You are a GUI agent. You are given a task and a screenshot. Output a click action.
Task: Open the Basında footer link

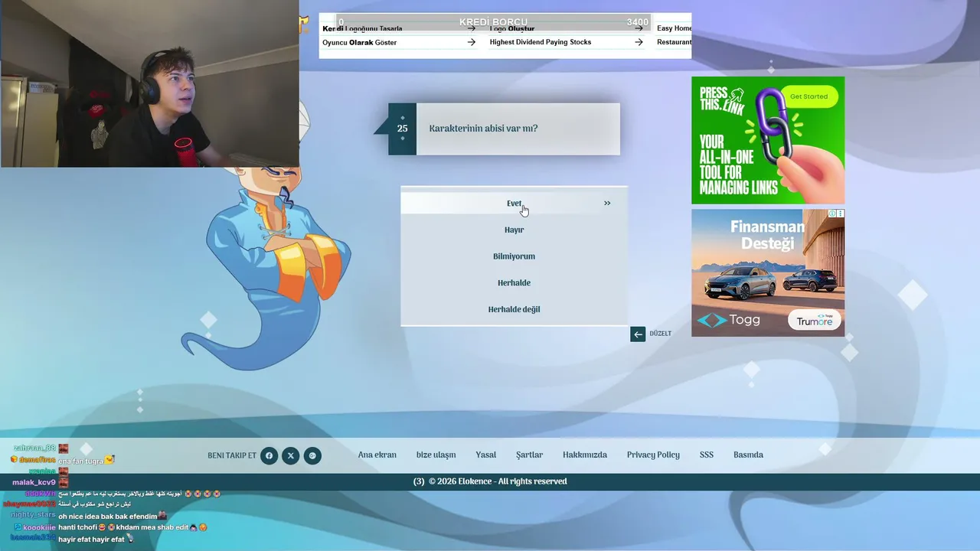(x=748, y=455)
